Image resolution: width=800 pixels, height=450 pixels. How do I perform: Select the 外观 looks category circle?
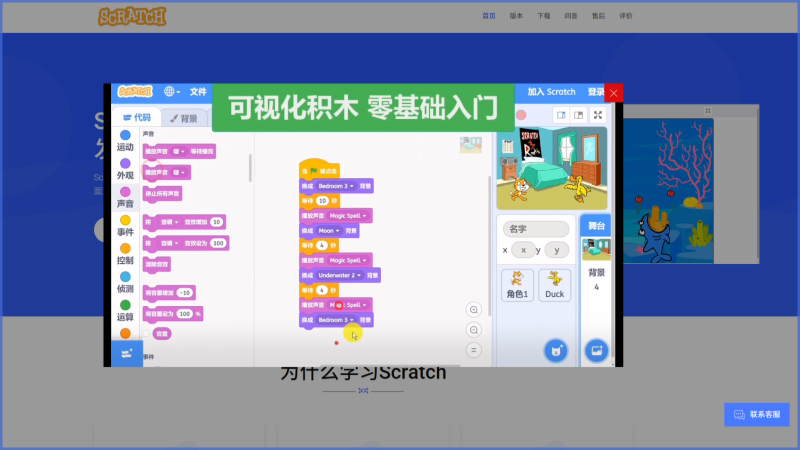coord(125,163)
